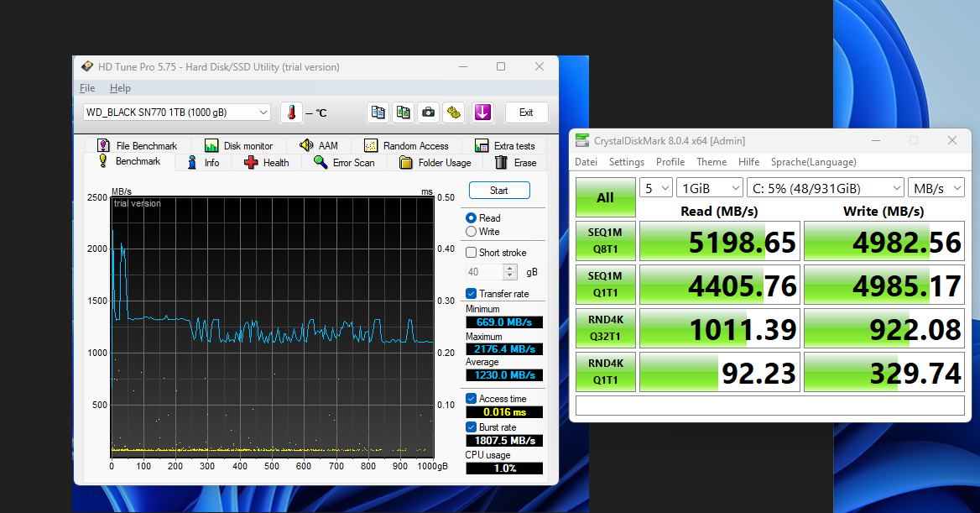This screenshot has height=513, width=980.
Task: Open the Datei menu in CrystalDiskMark
Action: click(586, 162)
